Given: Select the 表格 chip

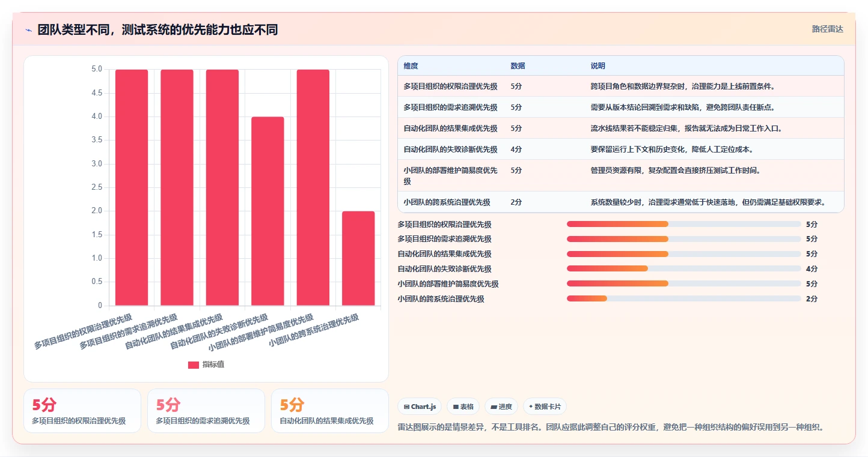Looking at the screenshot, I should click(x=463, y=407).
